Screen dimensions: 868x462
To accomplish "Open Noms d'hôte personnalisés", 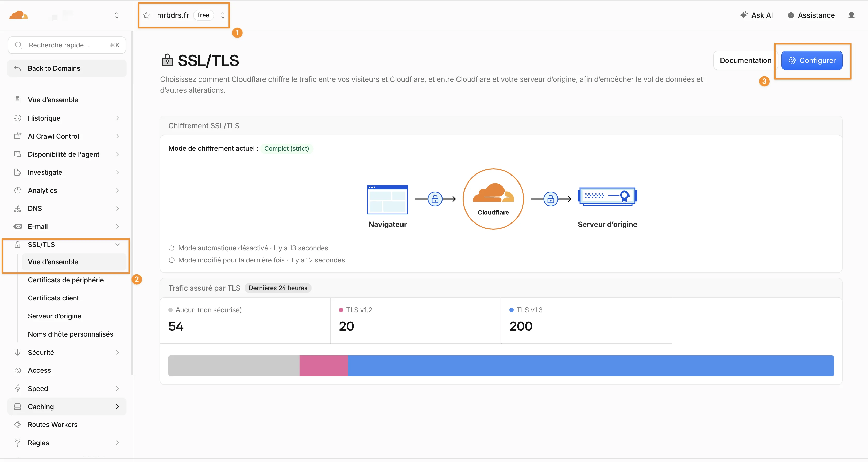I will pos(71,334).
